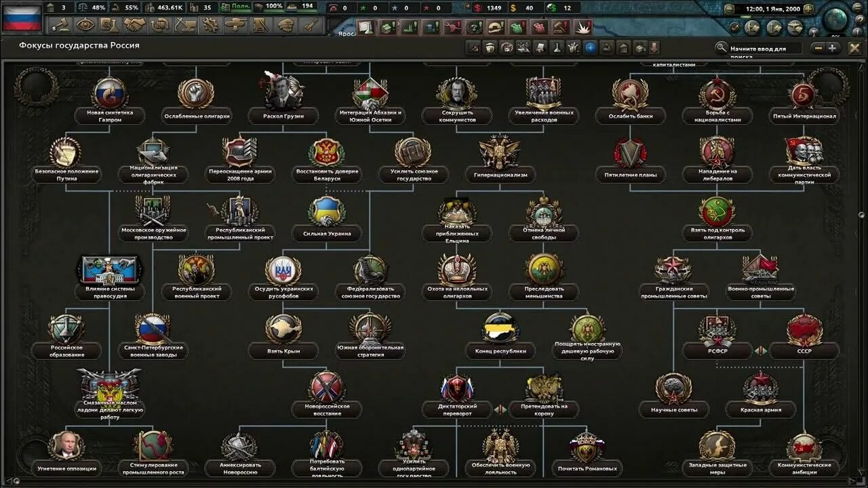Image resolution: width=868 pixels, height=488 pixels.
Task: Click the magnifier search icon
Action: pyautogui.click(x=722, y=48)
